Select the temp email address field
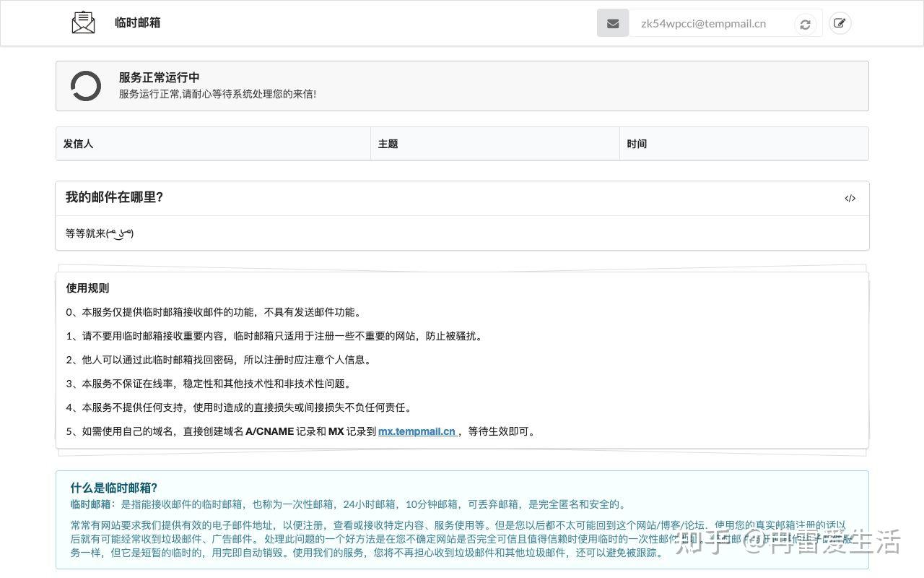This screenshot has height=578, width=924. pyautogui.click(x=710, y=23)
